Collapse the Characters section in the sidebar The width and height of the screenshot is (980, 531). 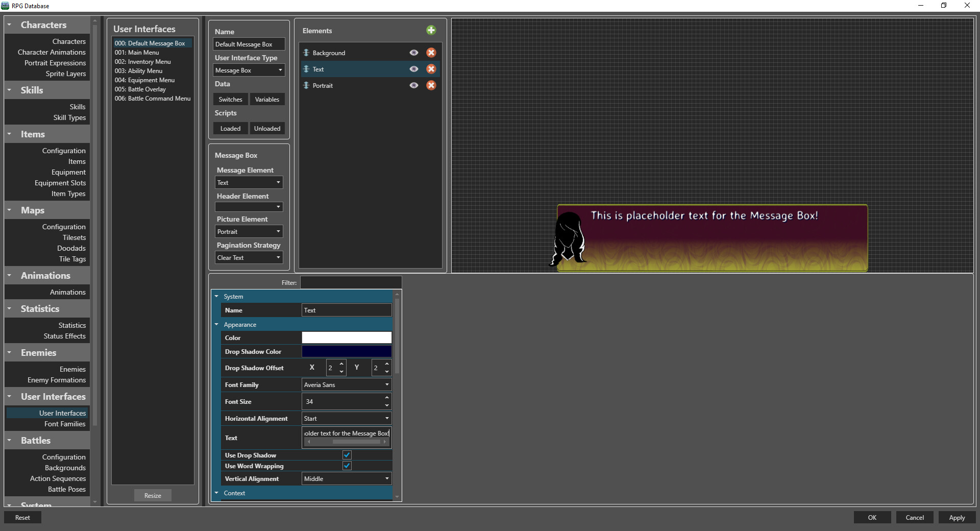[x=9, y=25]
